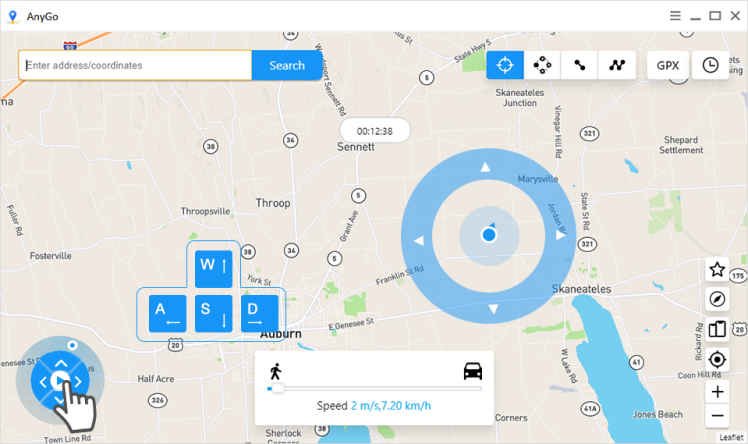Click the D right-arrow key button
Viewport: 748px width, 444px height.
click(x=260, y=313)
